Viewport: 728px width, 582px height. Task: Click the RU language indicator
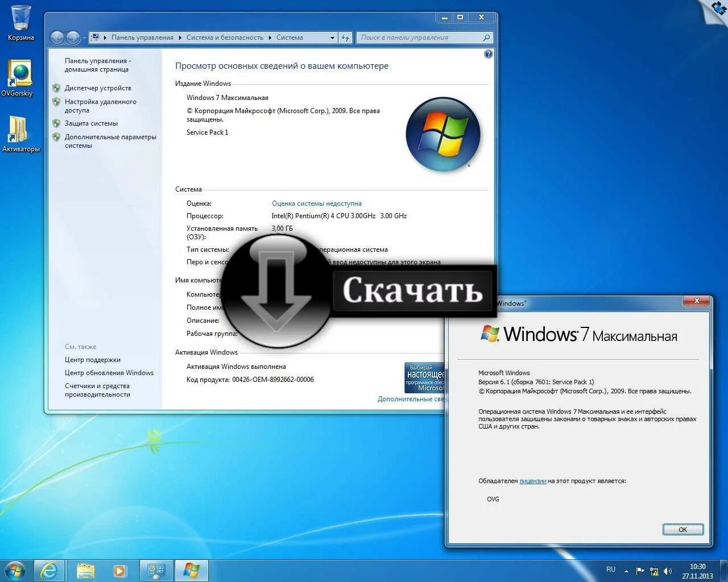point(611,569)
